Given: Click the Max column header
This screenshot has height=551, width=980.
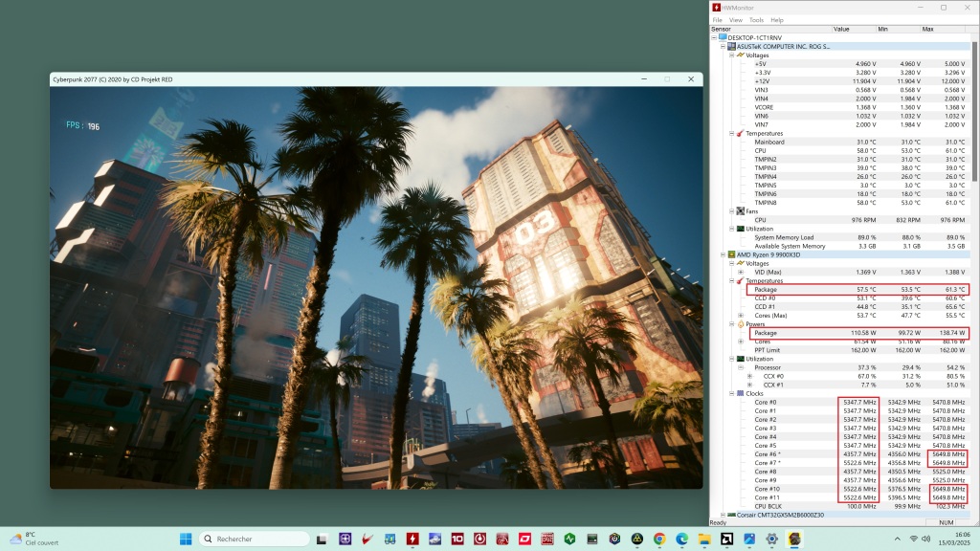Looking at the screenshot, I should pyautogui.click(x=943, y=29).
